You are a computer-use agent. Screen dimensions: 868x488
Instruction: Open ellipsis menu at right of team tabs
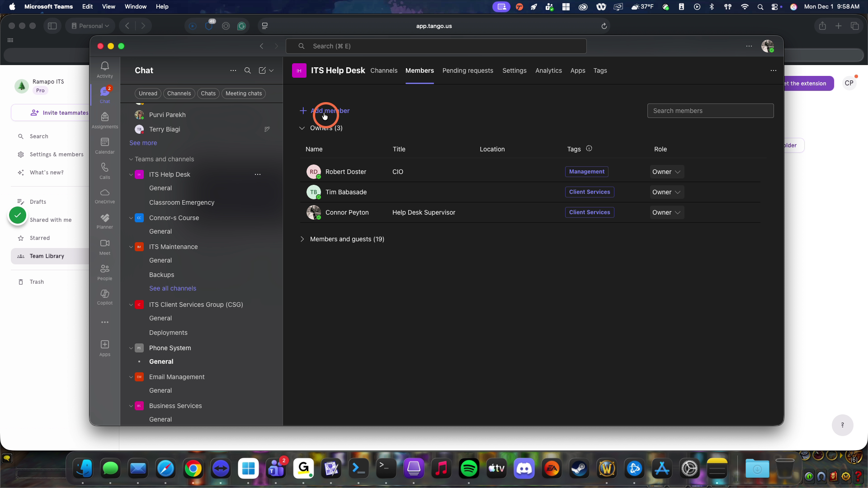pos(773,70)
